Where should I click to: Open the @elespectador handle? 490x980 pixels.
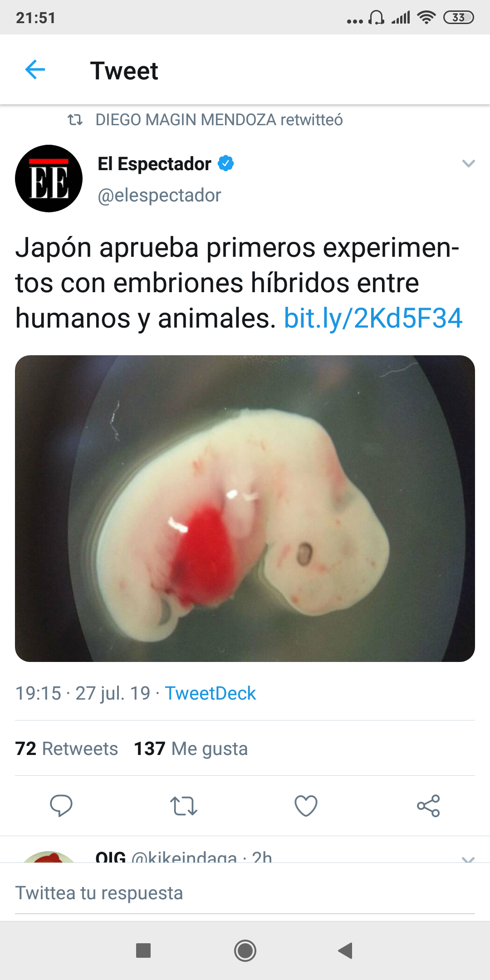(159, 196)
